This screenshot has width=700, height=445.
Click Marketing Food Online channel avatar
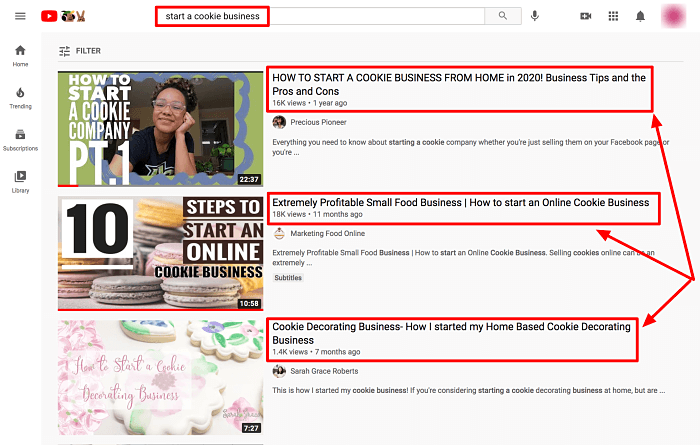279,233
